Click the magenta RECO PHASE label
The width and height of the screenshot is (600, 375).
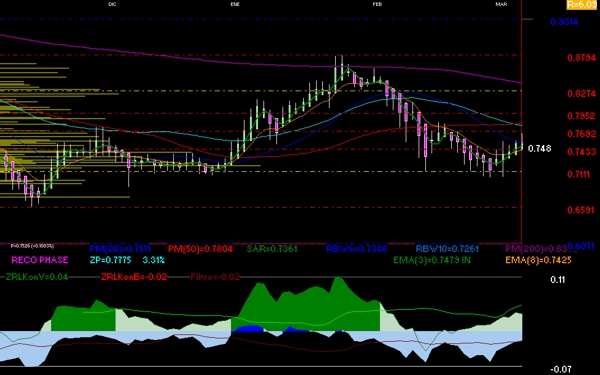[40, 260]
